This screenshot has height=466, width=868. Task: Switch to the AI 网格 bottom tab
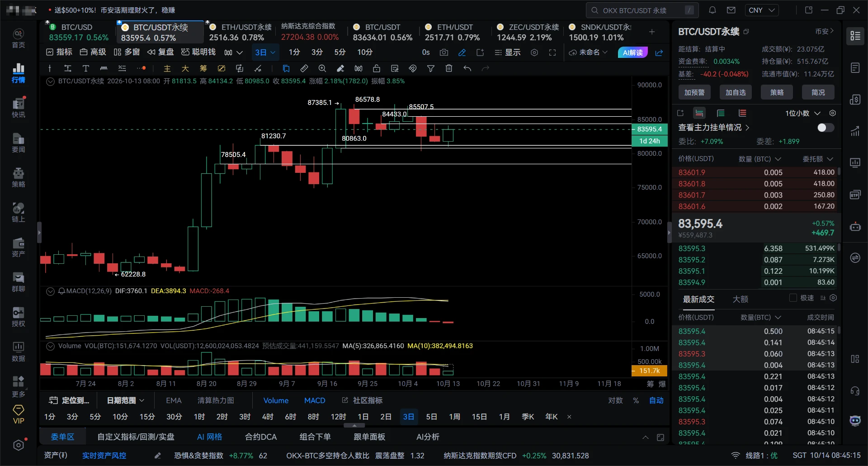pos(209,437)
